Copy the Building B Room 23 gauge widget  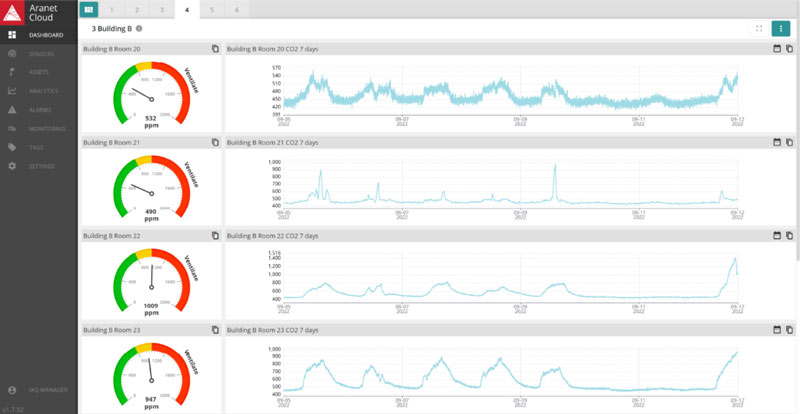[215, 330]
